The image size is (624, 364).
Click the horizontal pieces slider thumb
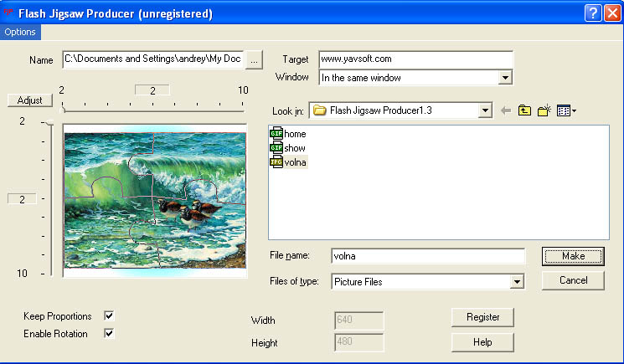point(63,108)
